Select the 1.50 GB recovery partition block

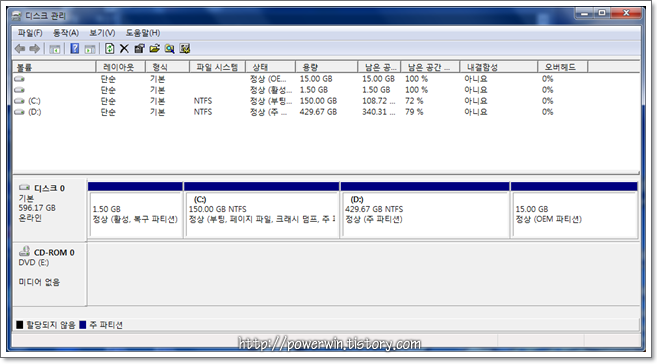coord(136,210)
